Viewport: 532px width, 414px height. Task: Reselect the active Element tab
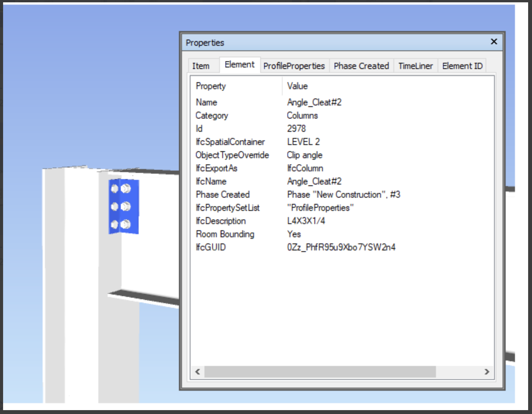click(x=240, y=64)
